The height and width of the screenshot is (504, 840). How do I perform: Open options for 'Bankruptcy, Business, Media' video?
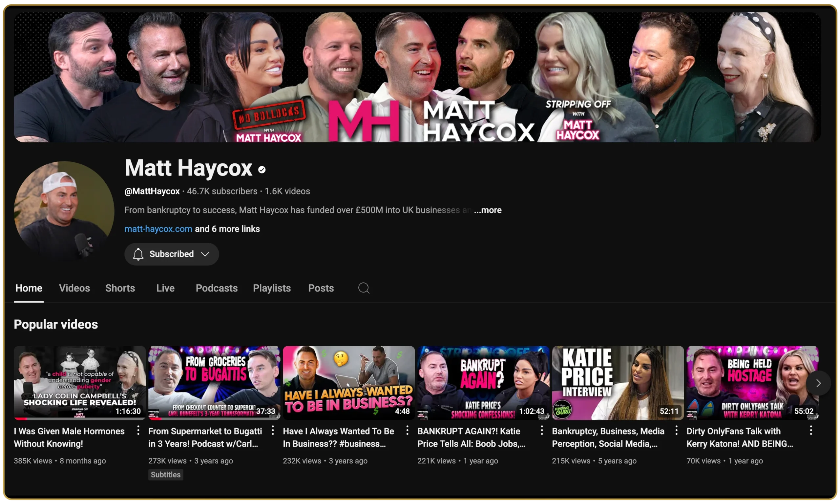coord(676,431)
